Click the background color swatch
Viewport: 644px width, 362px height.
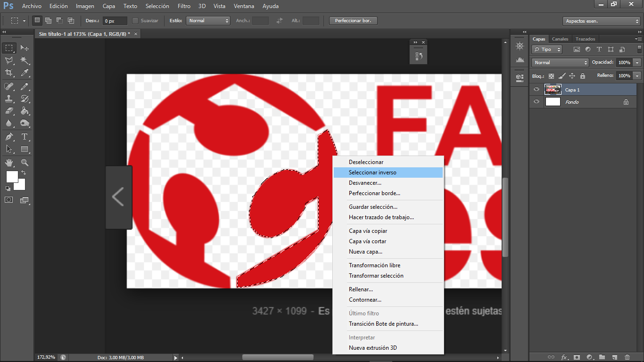(21, 186)
